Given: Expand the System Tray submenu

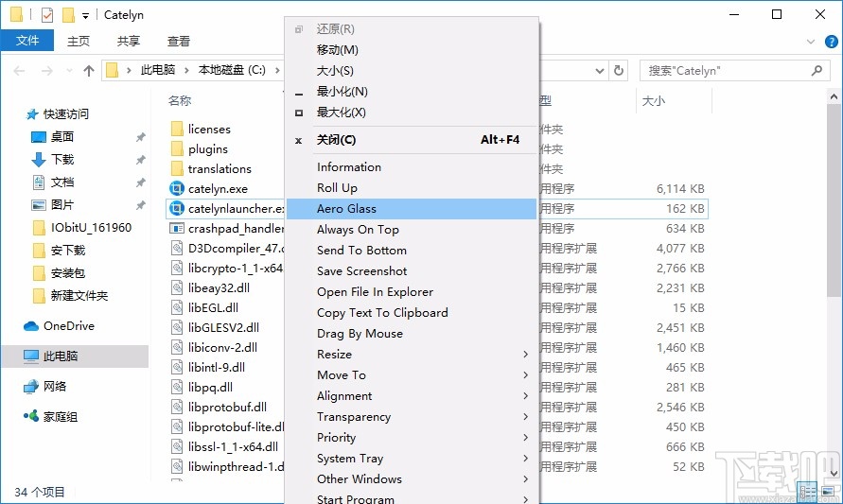Looking at the screenshot, I should 412,459.
